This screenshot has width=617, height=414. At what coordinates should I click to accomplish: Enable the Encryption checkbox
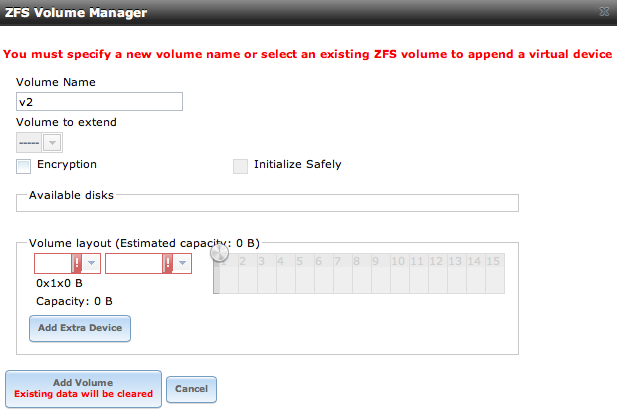pyautogui.click(x=23, y=166)
